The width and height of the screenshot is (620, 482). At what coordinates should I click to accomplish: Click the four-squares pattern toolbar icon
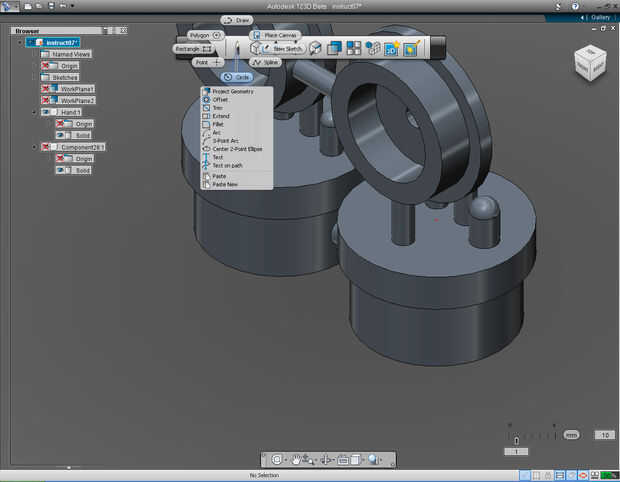pos(353,48)
